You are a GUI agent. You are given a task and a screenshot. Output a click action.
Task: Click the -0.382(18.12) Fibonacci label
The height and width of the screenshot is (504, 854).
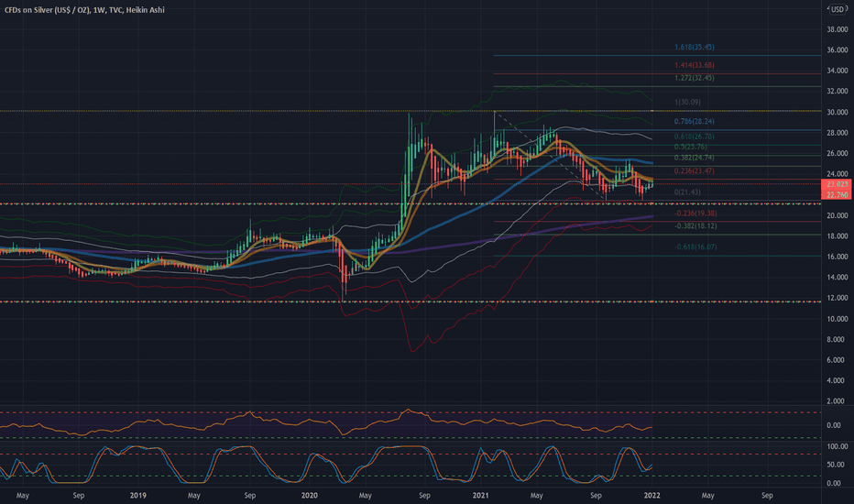(695, 226)
